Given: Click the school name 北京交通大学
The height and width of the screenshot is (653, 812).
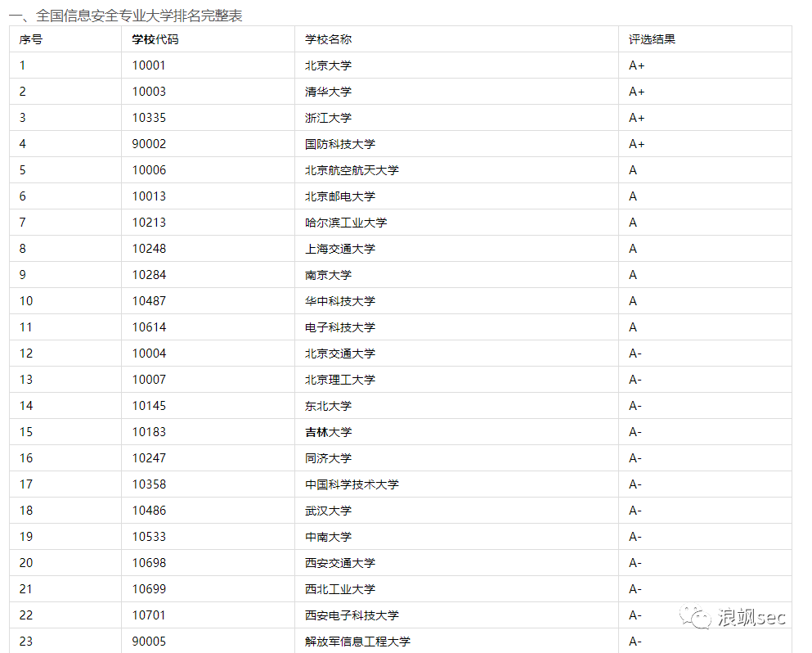Looking at the screenshot, I should pyautogui.click(x=340, y=354).
